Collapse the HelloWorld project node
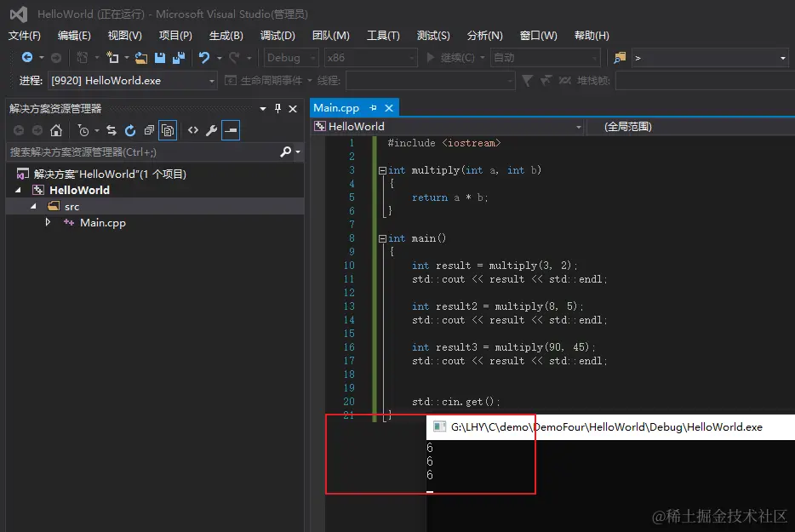 [18, 190]
